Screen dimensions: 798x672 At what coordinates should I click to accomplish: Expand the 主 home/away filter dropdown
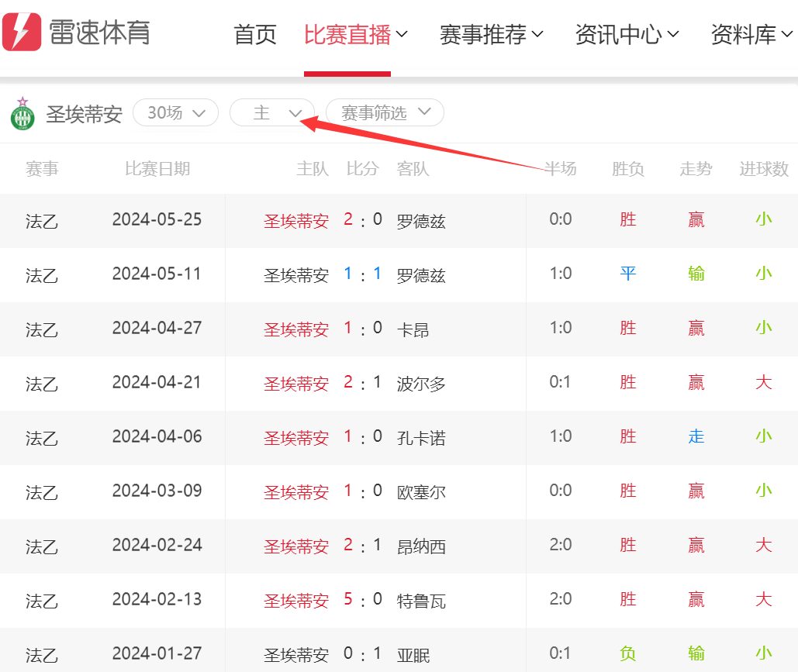[x=272, y=113]
